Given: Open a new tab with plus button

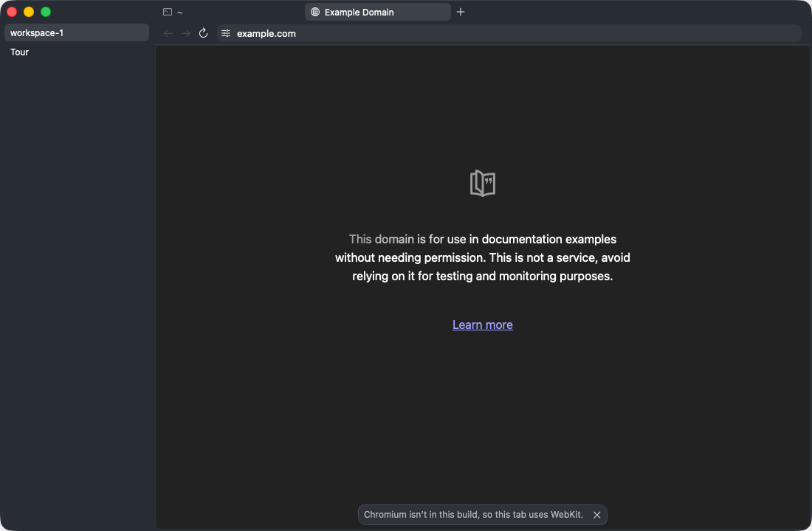Looking at the screenshot, I should pyautogui.click(x=461, y=12).
